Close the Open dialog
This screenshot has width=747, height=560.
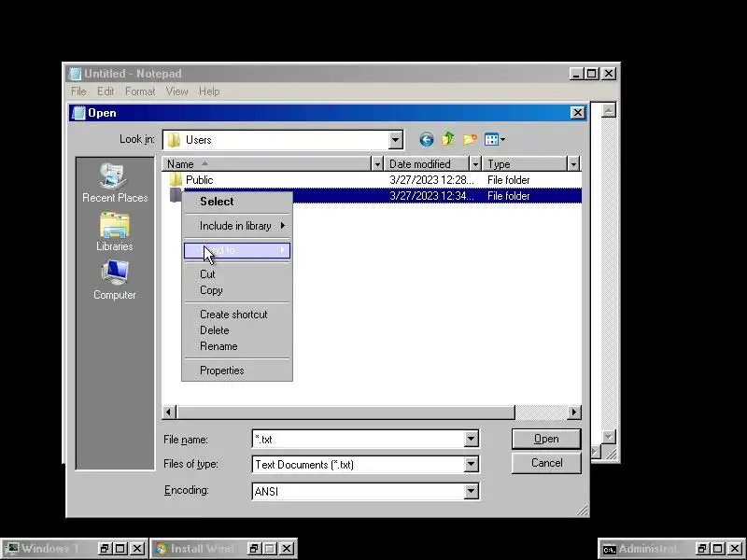pos(577,113)
